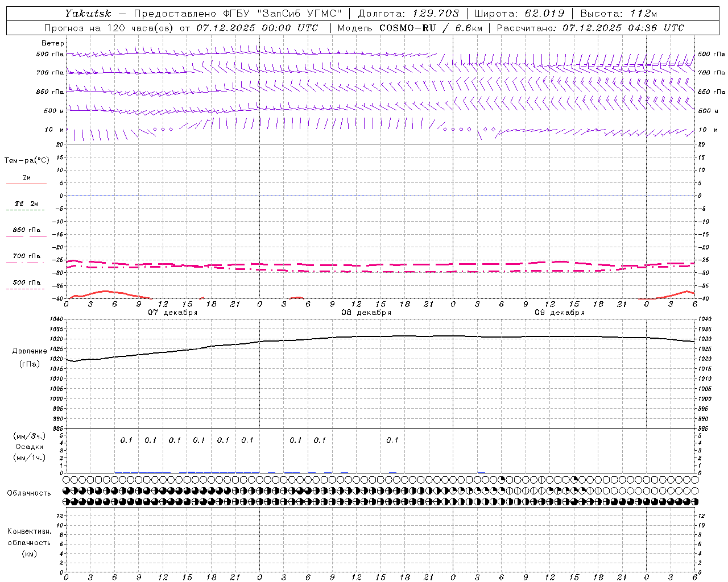This screenshot has height=582, width=728.
Task: Click the small blue precipitation bar
Action: [x=191, y=472]
